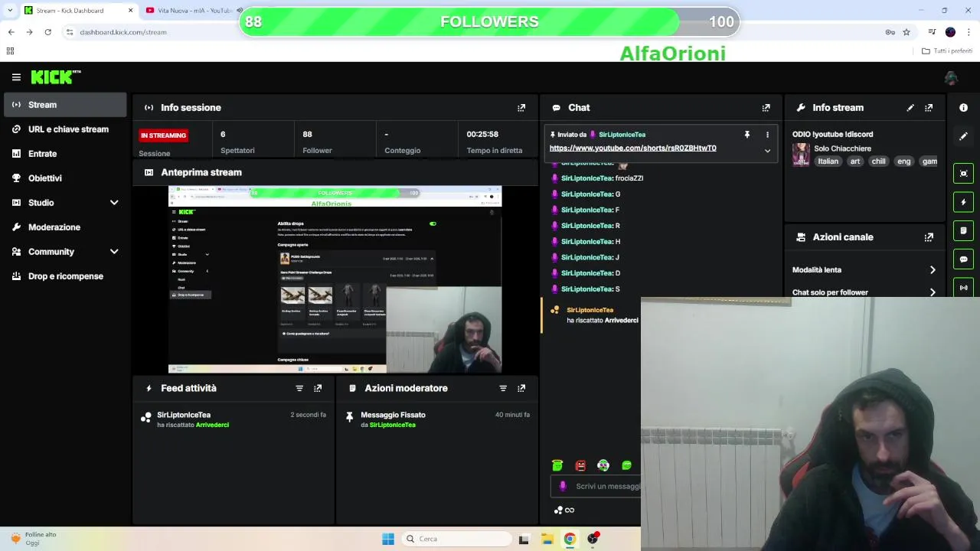Screen dimensions: 980x551
Task: Open File Explorer from taskbar
Action: [x=547, y=539]
